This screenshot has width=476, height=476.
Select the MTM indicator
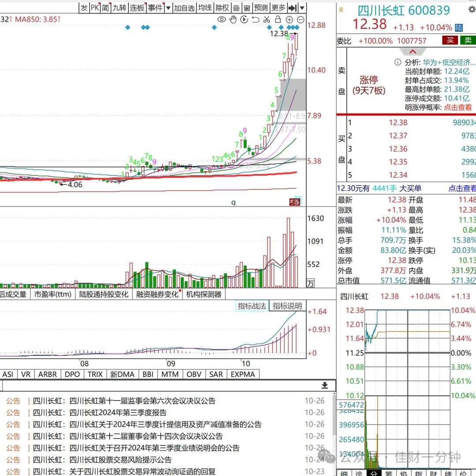point(170,374)
